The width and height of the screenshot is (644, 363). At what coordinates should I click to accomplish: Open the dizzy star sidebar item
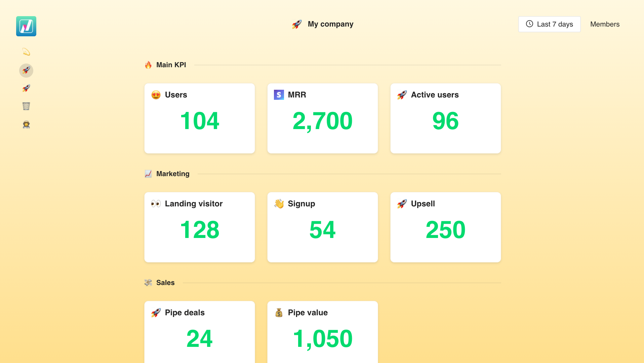tap(26, 52)
